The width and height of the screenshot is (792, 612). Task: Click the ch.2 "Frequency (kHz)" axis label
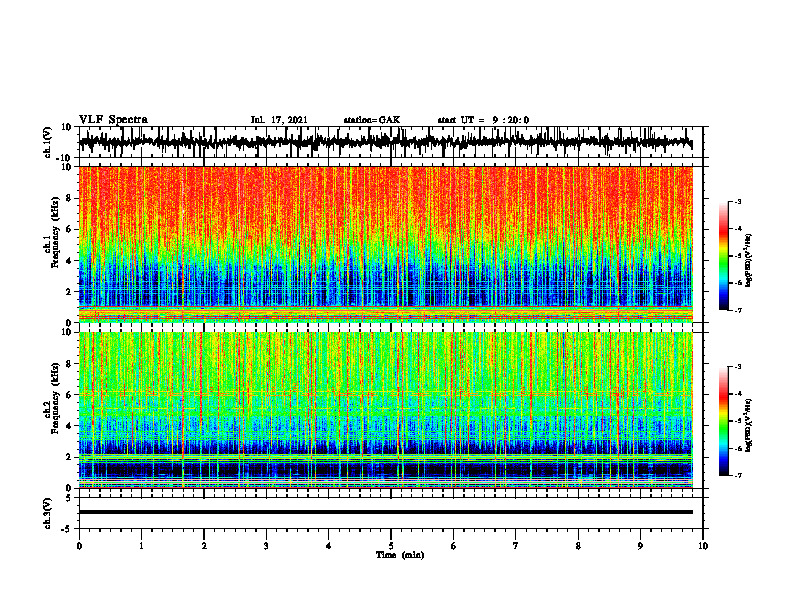(x=55, y=398)
